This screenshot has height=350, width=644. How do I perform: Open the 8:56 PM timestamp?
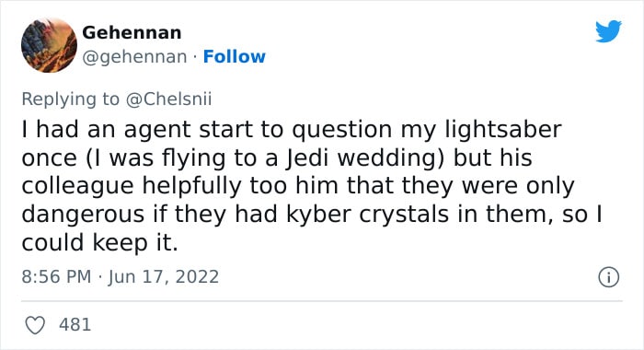click(x=56, y=276)
